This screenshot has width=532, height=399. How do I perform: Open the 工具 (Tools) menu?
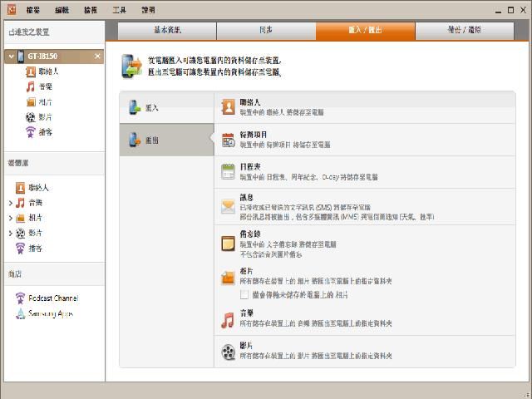point(120,10)
